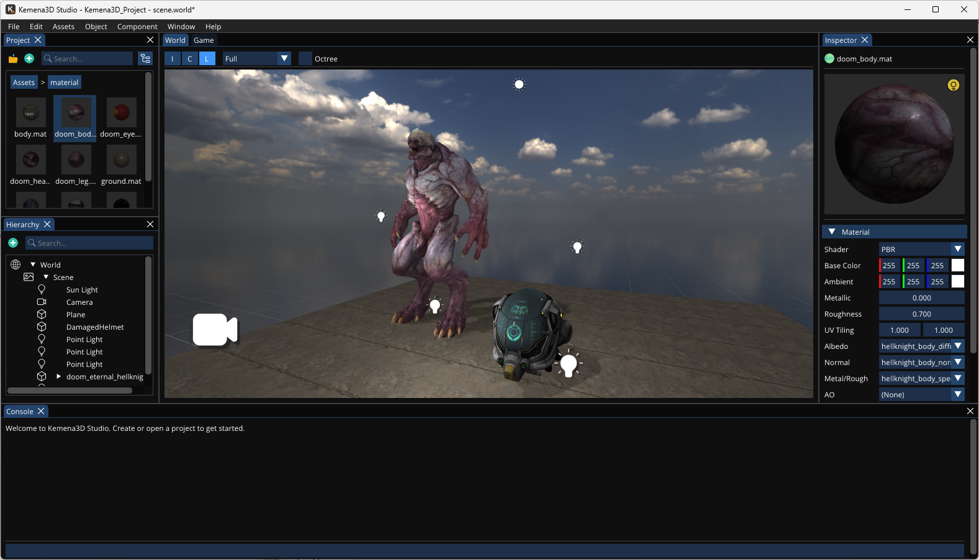Click the cube icon beside DamagedHelmet
This screenshot has width=979, height=560.
(42, 327)
